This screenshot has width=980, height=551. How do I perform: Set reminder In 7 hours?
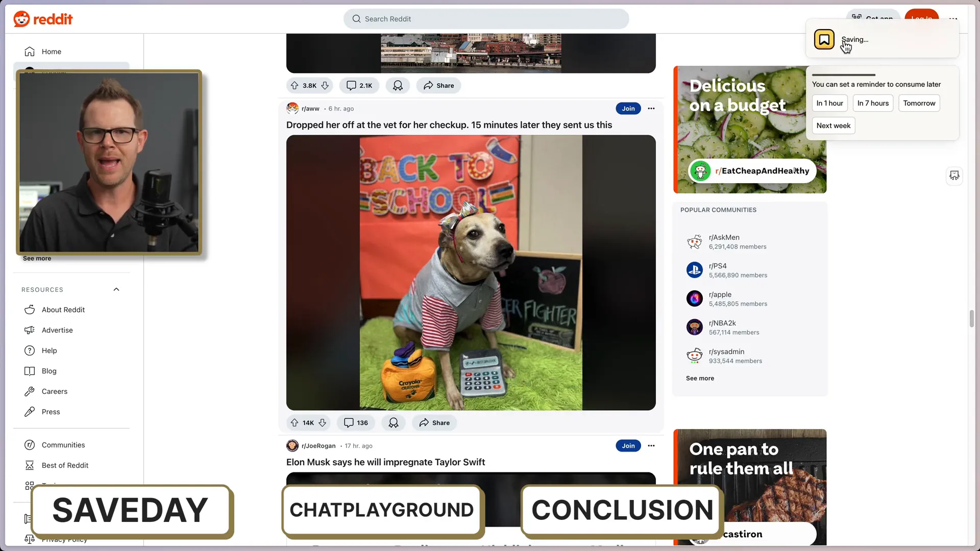click(873, 103)
